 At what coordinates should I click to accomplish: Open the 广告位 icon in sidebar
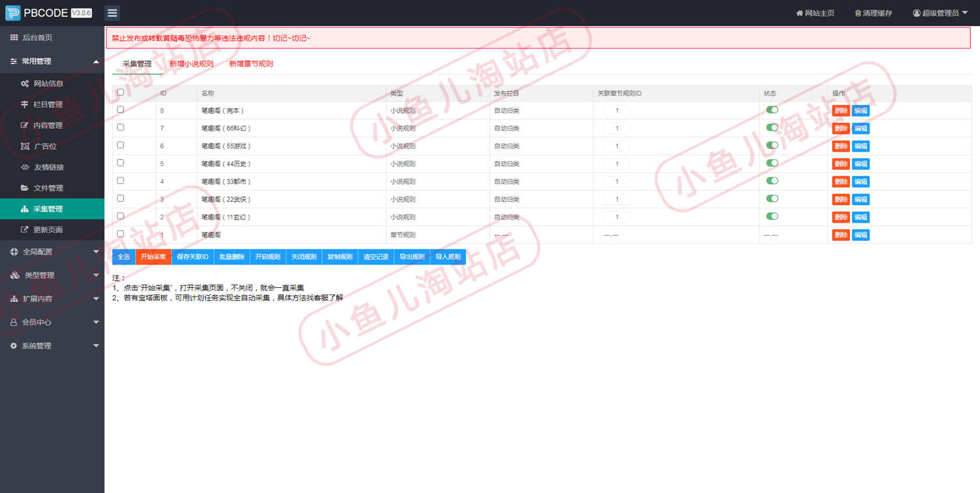pyautogui.click(x=25, y=146)
